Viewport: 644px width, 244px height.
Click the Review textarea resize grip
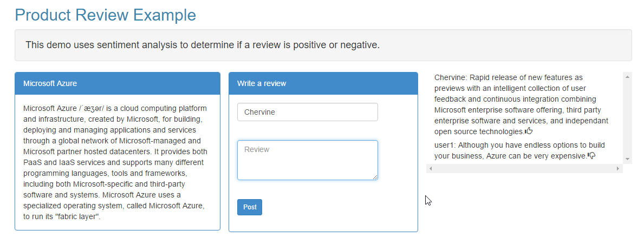(375, 177)
